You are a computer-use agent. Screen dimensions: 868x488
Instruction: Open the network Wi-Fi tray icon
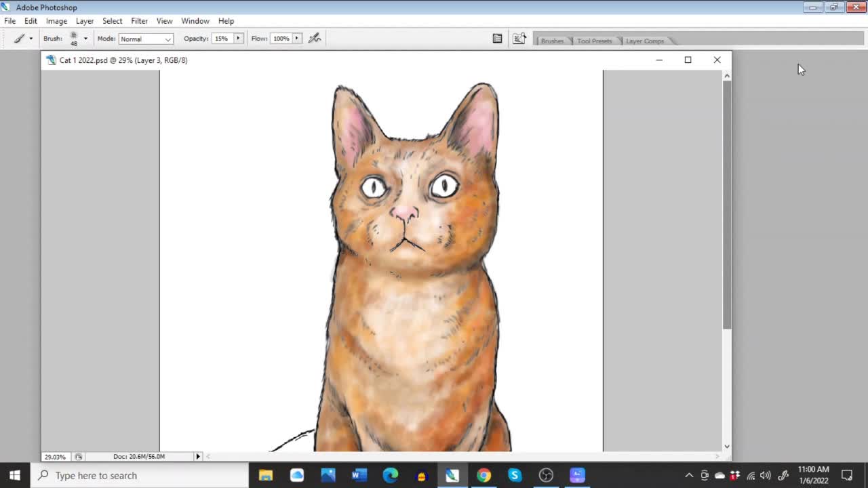[751, 475]
